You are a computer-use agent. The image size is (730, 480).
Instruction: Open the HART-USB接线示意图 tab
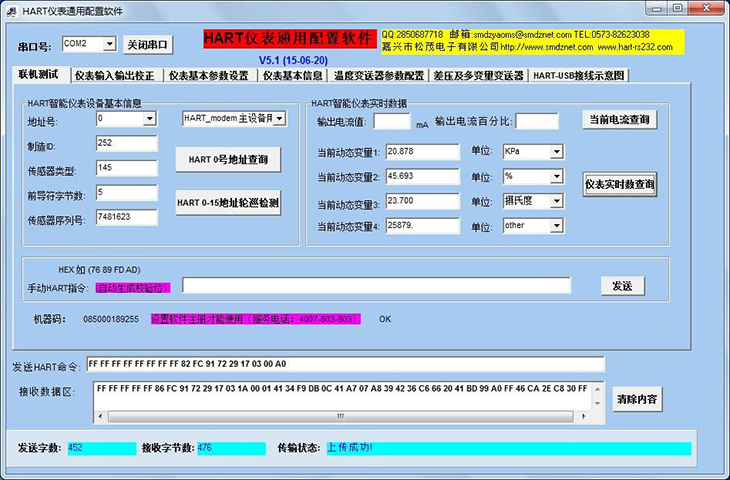coord(578,75)
